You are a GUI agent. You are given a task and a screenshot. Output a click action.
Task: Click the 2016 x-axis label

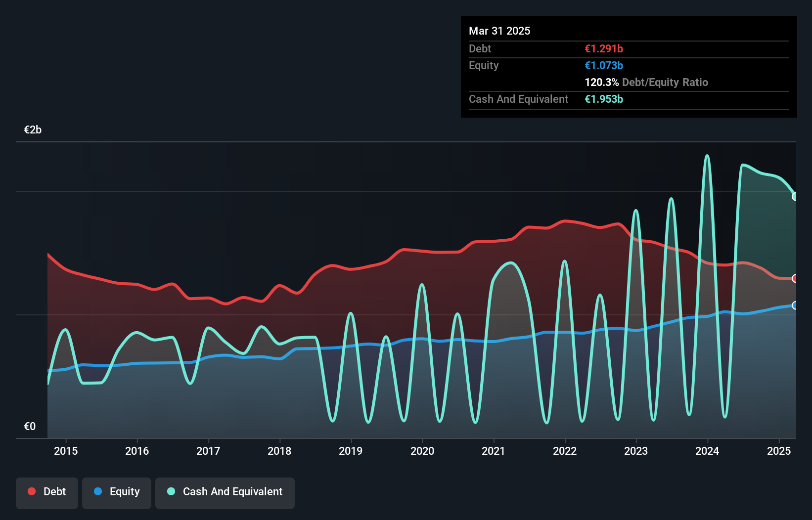137,451
